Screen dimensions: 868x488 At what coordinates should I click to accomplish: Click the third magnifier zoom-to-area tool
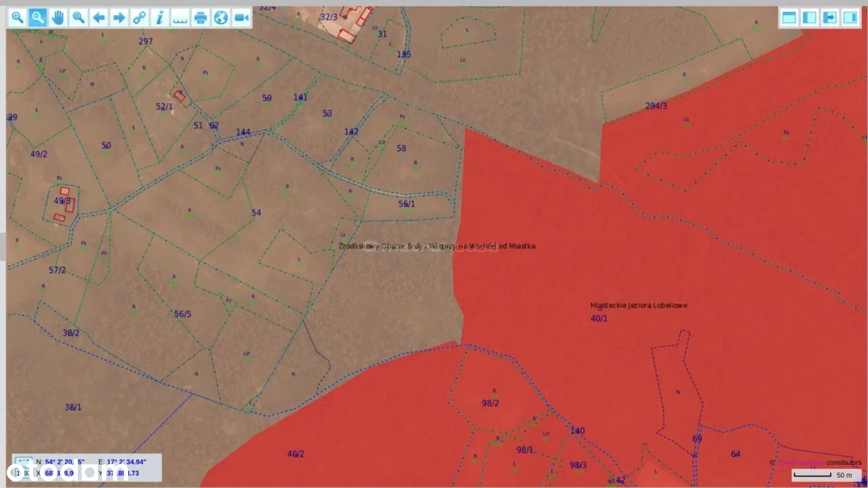point(79,18)
